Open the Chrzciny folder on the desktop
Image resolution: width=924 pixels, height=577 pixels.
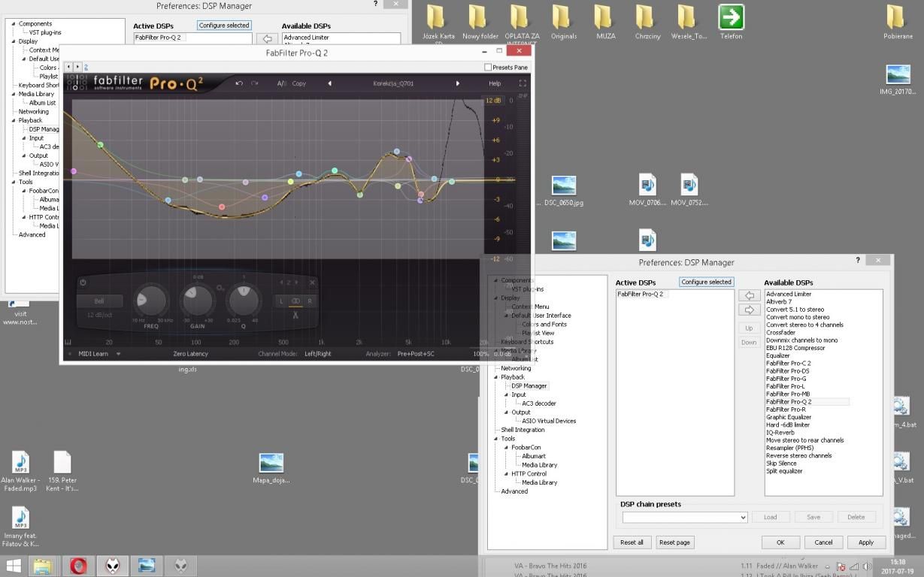647,22
